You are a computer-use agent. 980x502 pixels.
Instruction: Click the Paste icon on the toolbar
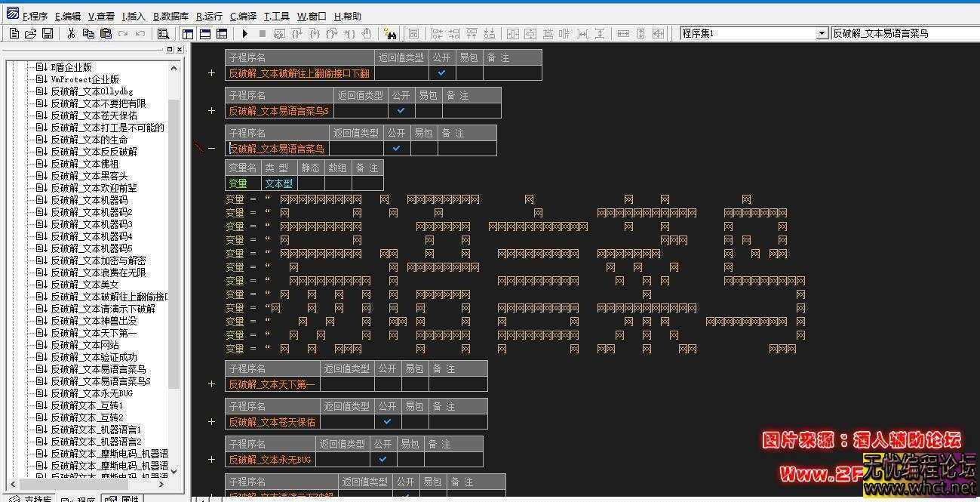[x=106, y=33]
